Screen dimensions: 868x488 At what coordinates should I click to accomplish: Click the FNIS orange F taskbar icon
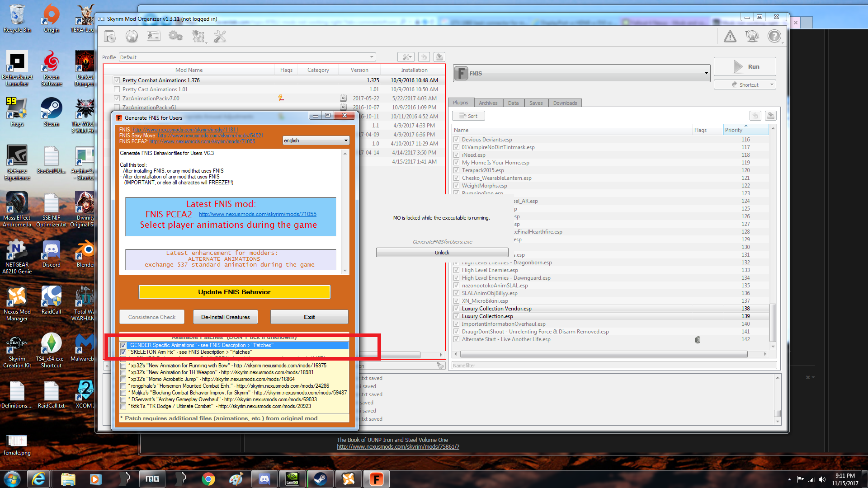pyautogui.click(x=376, y=479)
